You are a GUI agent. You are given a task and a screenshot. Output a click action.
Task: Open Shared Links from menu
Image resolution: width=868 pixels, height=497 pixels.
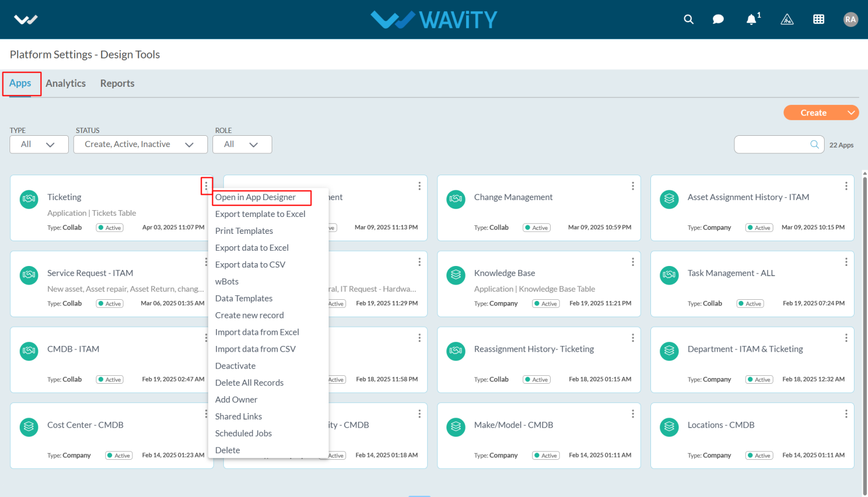[238, 417]
